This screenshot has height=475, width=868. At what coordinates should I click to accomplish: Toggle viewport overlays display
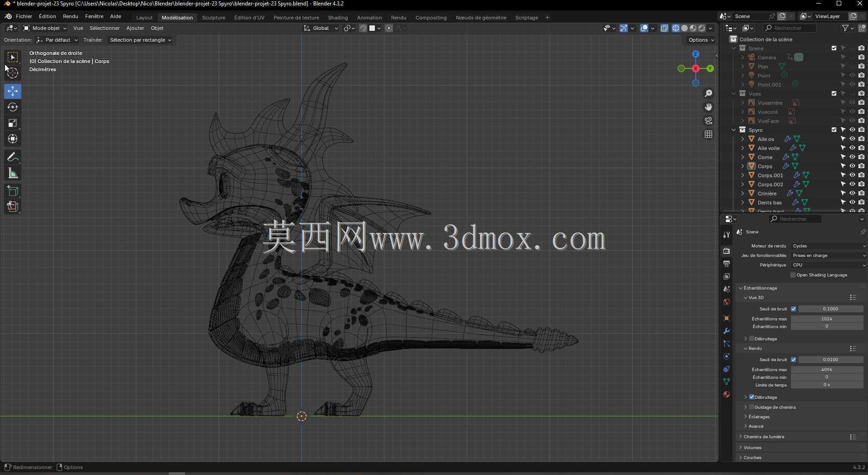[644, 28]
